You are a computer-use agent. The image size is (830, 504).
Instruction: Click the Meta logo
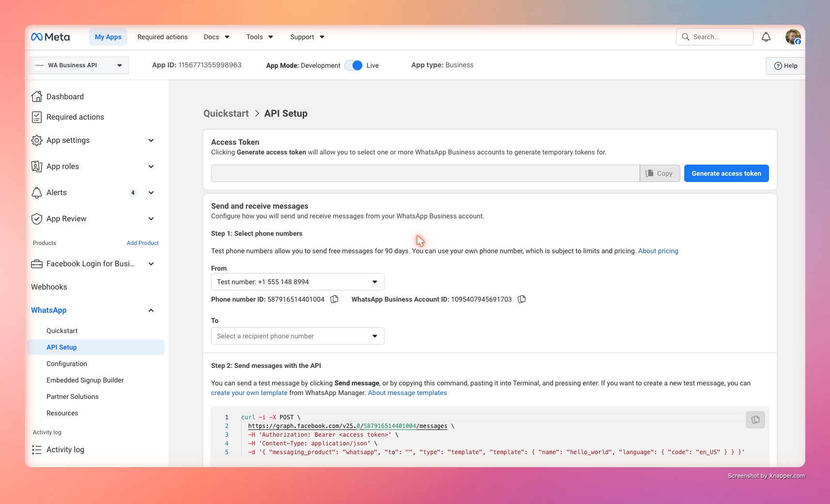[x=50, y=37]
